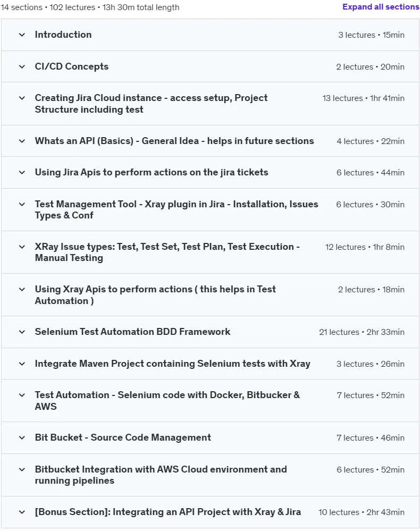Open the XRay Issue types chevron
This screenshot has height=531, width=420.
22,247
